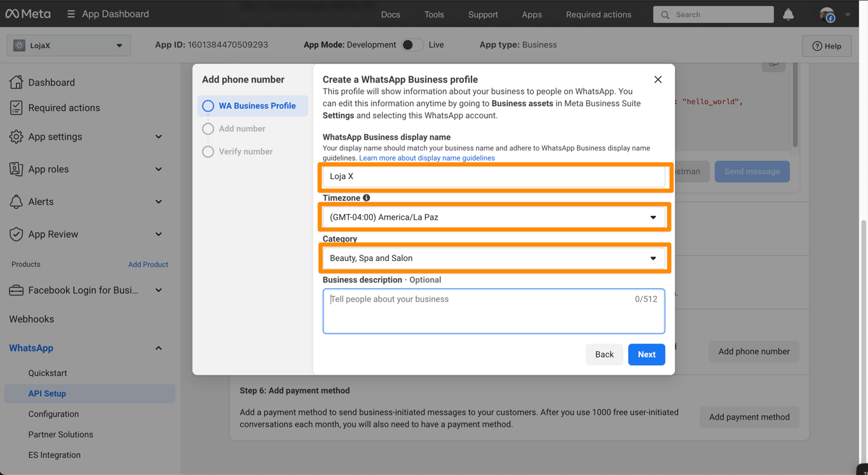
Task: Open the API Setup sidebar item
Action: (47, 394)
